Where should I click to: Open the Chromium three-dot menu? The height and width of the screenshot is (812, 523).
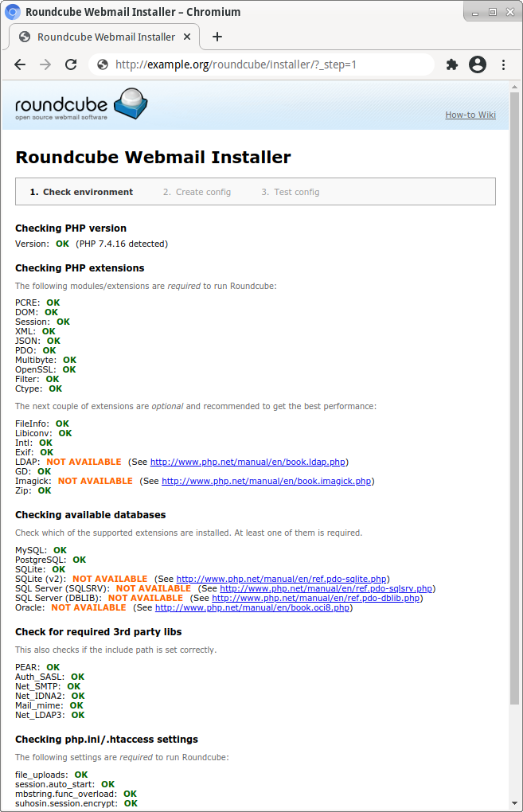tap(504, 64)
